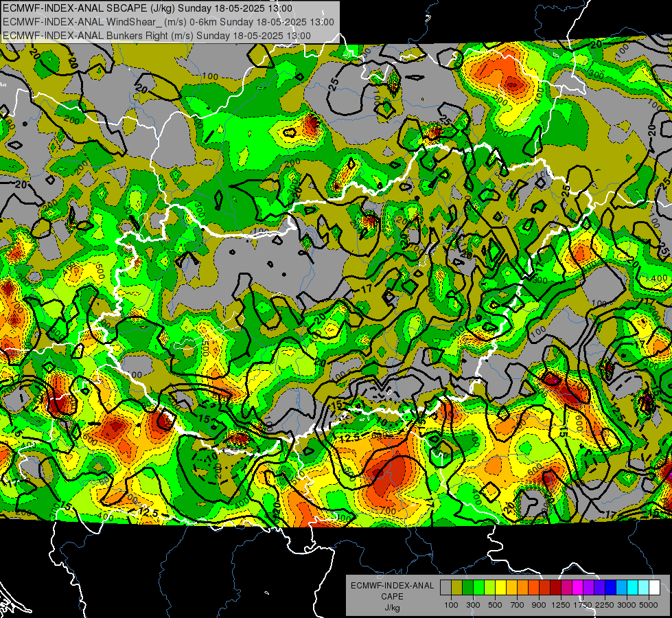
Task: Click the '3000' legend scale value
Action: point(627,605)
